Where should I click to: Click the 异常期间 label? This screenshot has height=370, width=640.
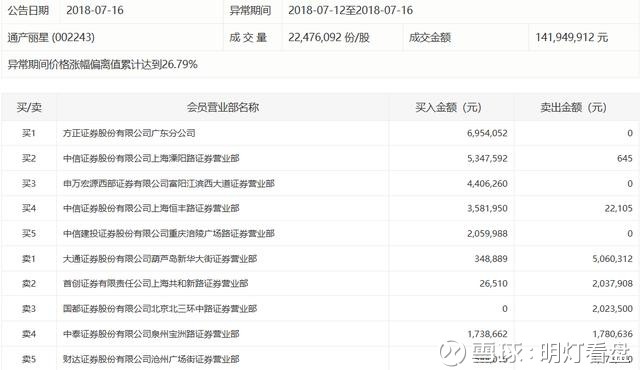pyautogui.click(x=250, y=10)
